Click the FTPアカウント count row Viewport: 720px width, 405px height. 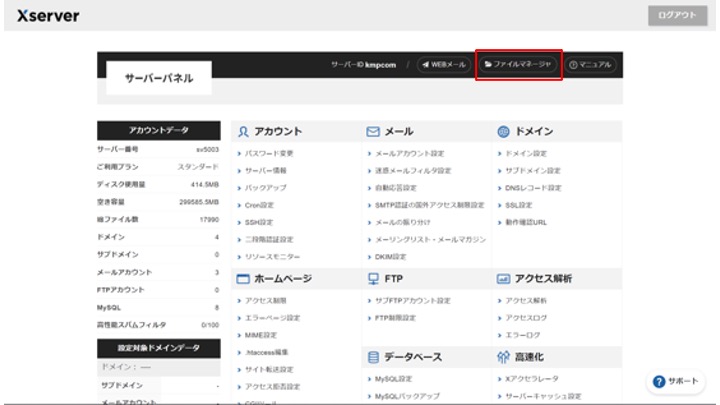click(158, 290)
